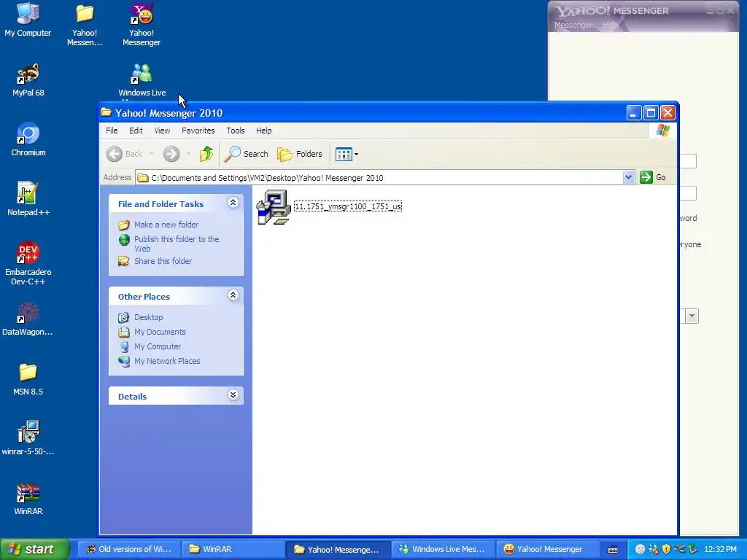The image size is (747, 560).
Task: Go to My Network Places link
Action: 167,361
